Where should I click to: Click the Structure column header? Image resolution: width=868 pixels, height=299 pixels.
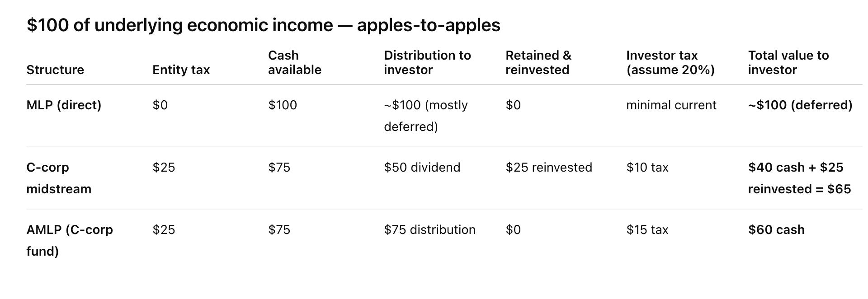pos(55,70)
